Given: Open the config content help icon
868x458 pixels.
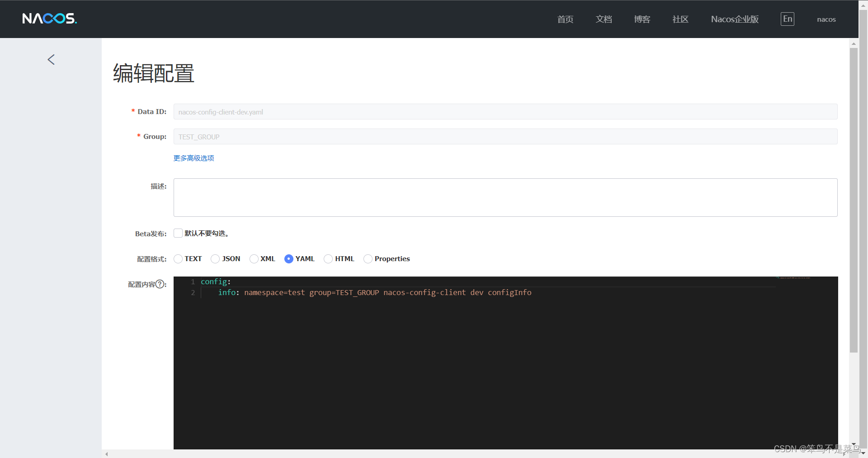Looking at the screenshot, I should coord(160,284).
